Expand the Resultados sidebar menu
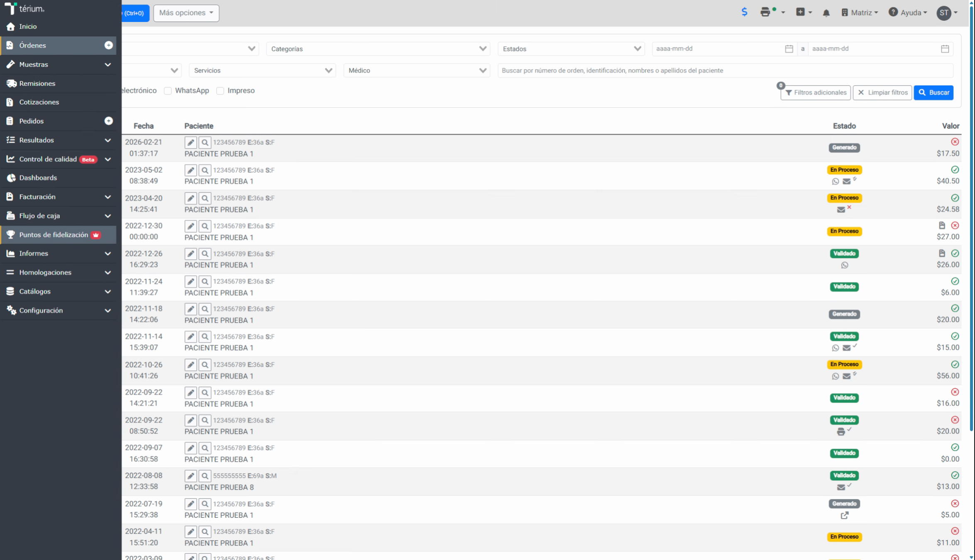The height and width of the screenshot is (560, 975). (x=58, y=140)
